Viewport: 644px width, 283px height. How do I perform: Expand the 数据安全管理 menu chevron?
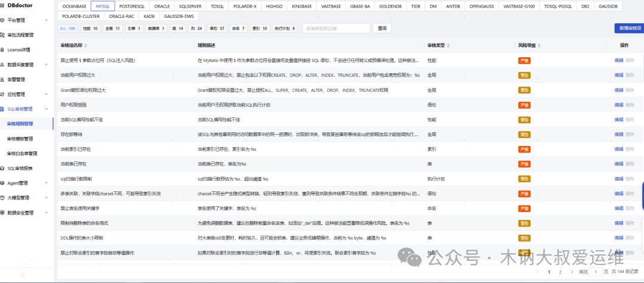pyautogui.click(x=47, y=213)
